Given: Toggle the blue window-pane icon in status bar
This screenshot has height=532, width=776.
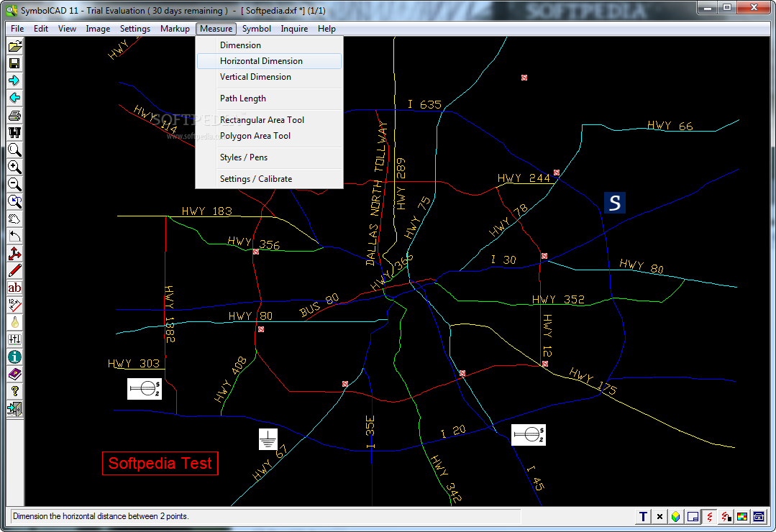Looking at the screenshot, I should point(693,517).
